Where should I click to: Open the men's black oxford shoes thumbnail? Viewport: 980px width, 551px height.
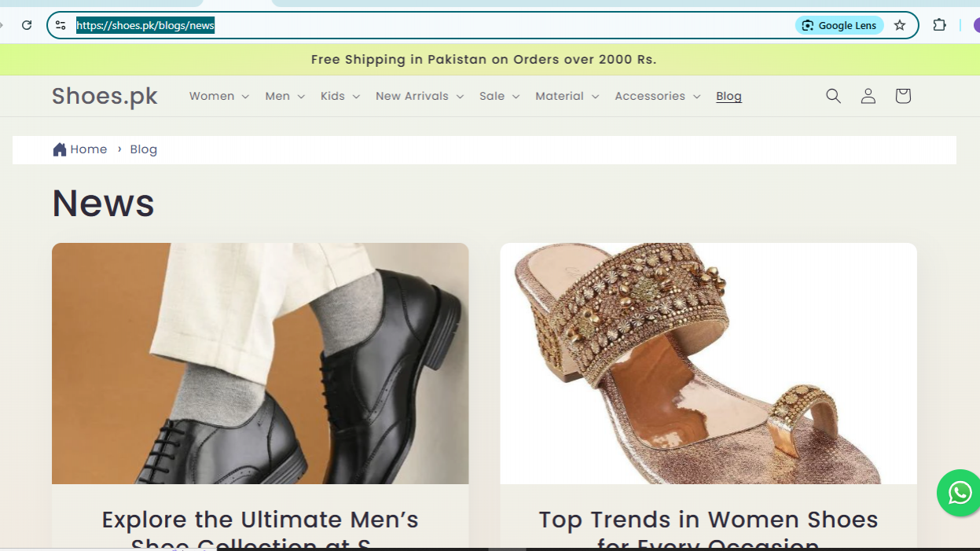260,363
